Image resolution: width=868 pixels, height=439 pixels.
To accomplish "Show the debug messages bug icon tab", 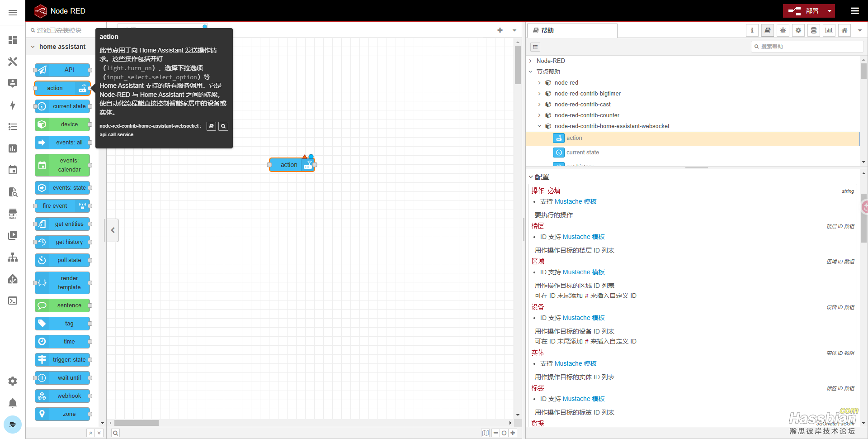I will pos(783,30).
